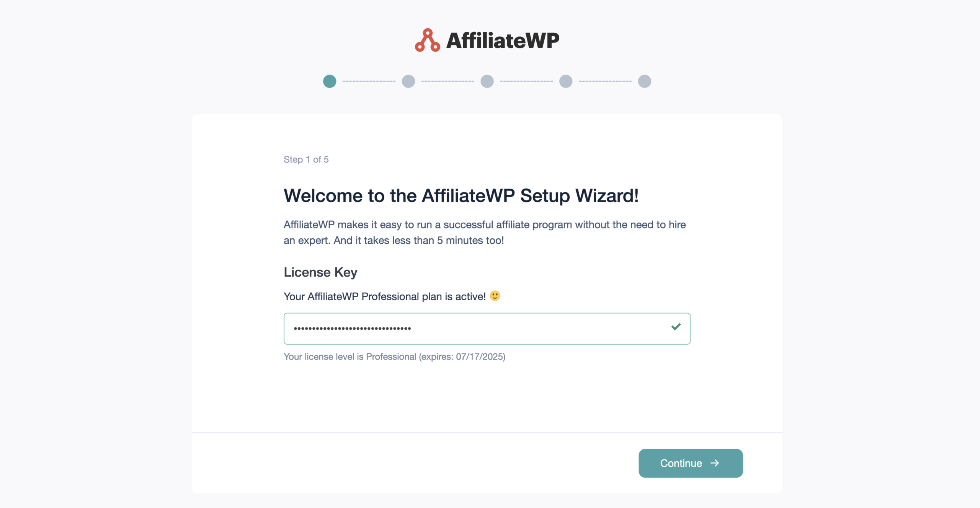Viewport: 980px width, 508px height.
Task: Click the first completed step indicator
Action: [330, 81]
